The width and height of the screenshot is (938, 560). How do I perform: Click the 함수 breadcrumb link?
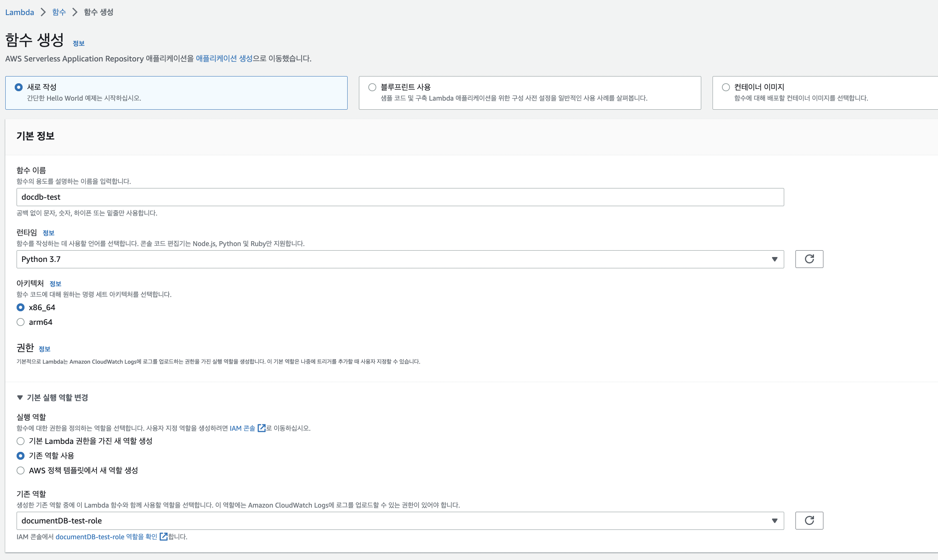[59, 12]
